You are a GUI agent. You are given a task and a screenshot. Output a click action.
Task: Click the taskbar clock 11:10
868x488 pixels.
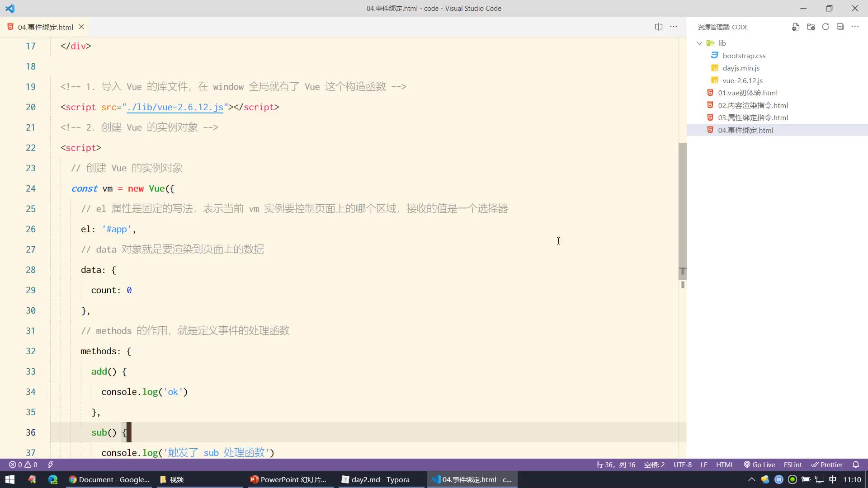pos(852,479)
